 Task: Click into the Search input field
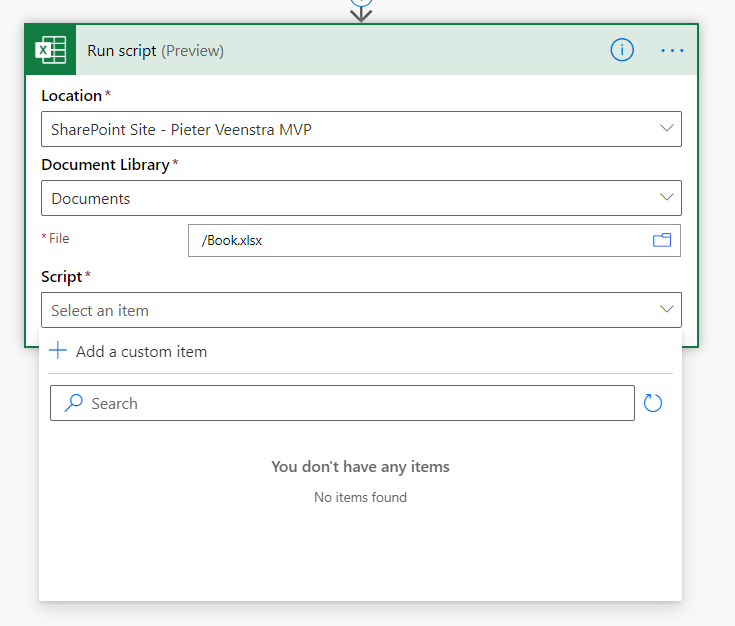point(342,403)
